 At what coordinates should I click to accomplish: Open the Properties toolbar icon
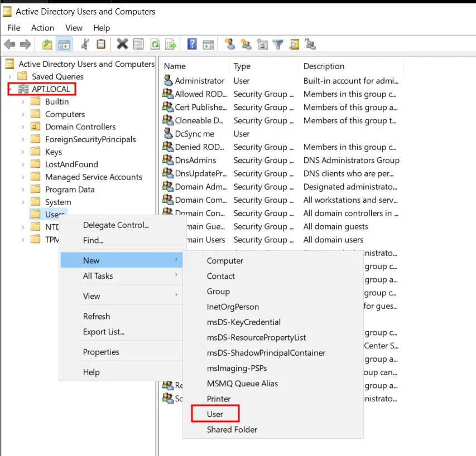(138, 44)
